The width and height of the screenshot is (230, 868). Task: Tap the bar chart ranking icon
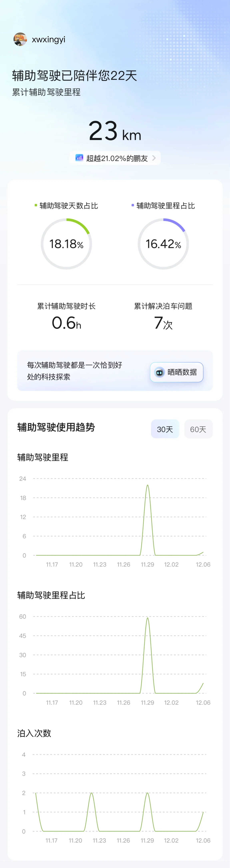click(79, 158)
